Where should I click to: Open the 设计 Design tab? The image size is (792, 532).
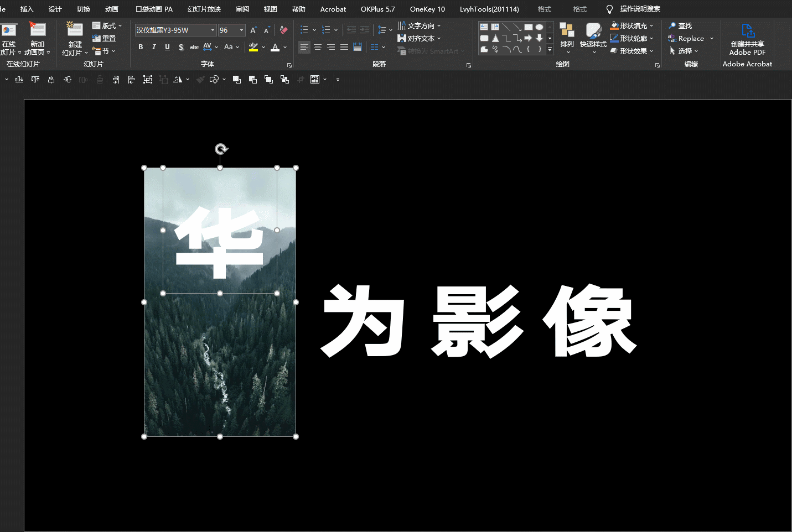pyautogui.click(x=55, y=9)
